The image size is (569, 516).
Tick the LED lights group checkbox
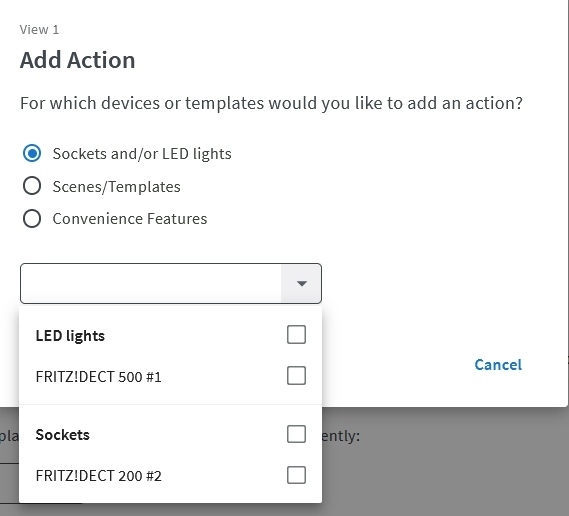296,334
